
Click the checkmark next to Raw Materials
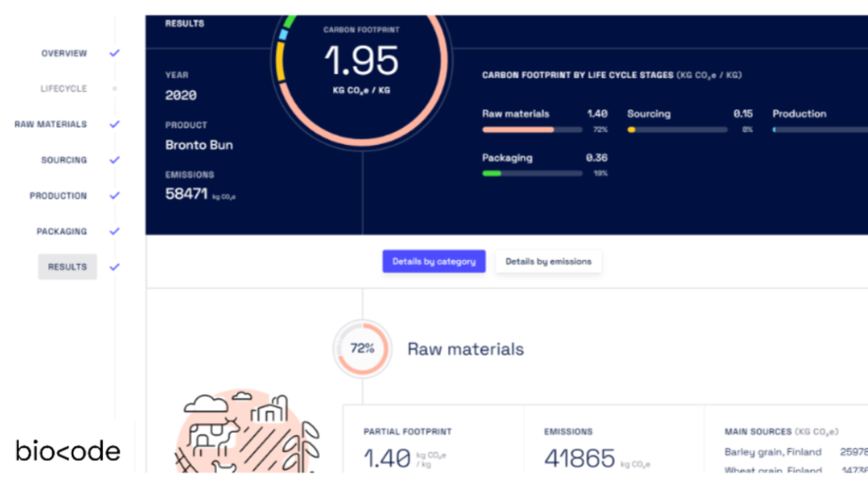[115, 124]
